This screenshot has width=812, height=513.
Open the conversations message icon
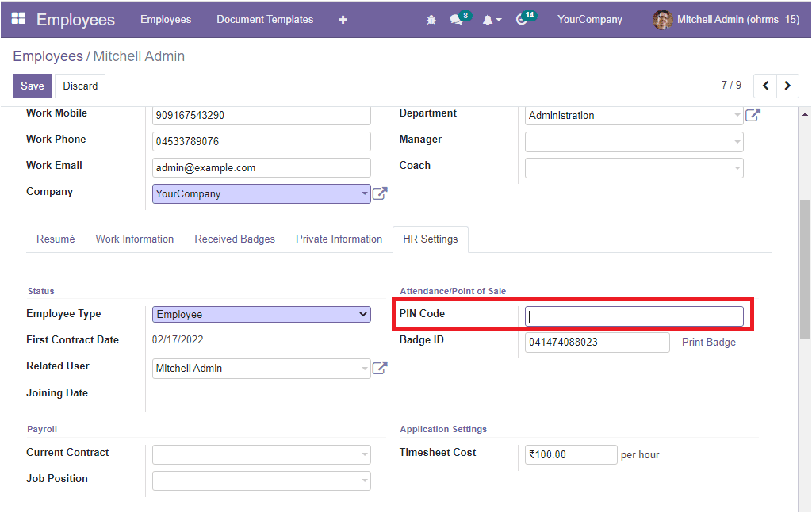tap(457, 20)
